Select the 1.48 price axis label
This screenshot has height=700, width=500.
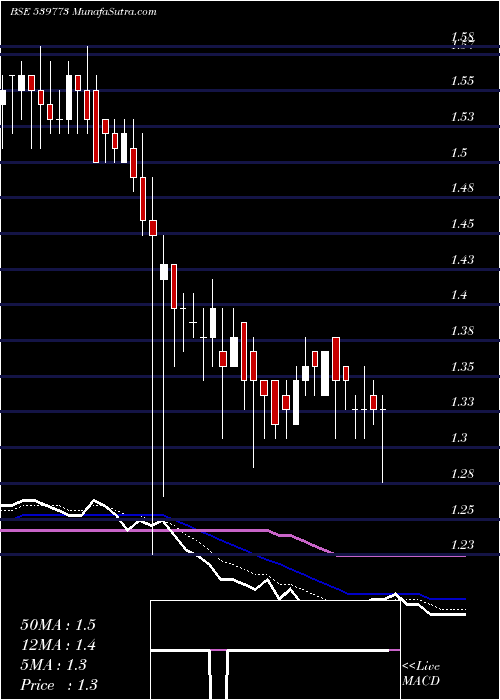click(x=462, y=188)
